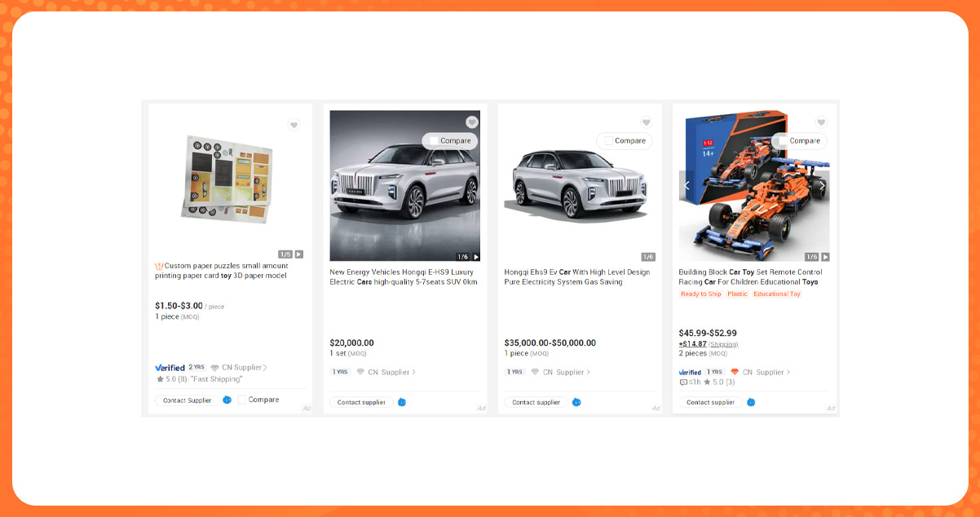Click 2 YRS badge on paper puzzles card
The height and width of the screenshot is (517, 980).
[197, 367]
